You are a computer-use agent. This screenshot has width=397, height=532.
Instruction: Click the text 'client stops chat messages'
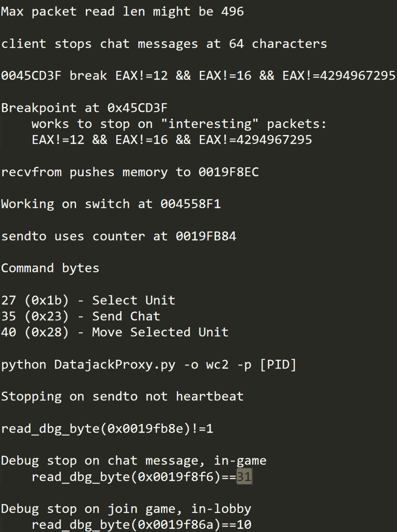(99, 44)
